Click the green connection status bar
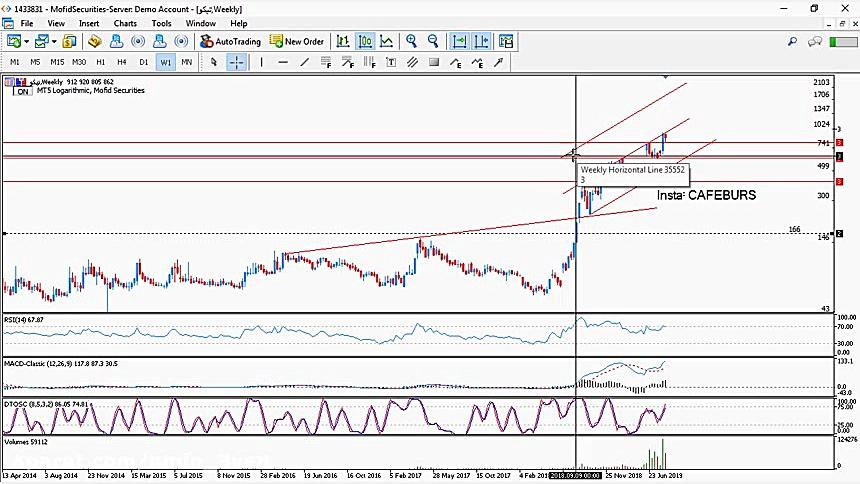Screen dimensions: 860x484 (842, 42)
